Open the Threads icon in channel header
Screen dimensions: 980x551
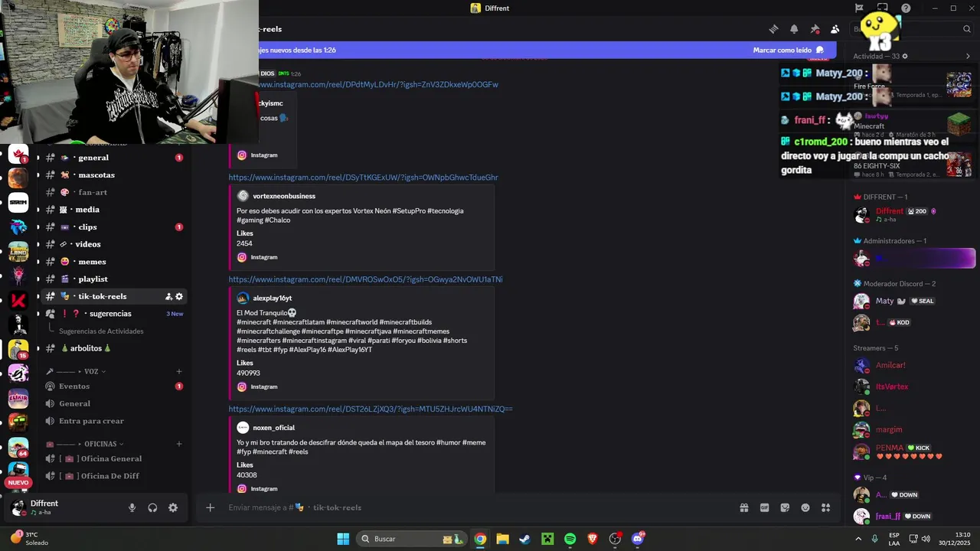773,29
